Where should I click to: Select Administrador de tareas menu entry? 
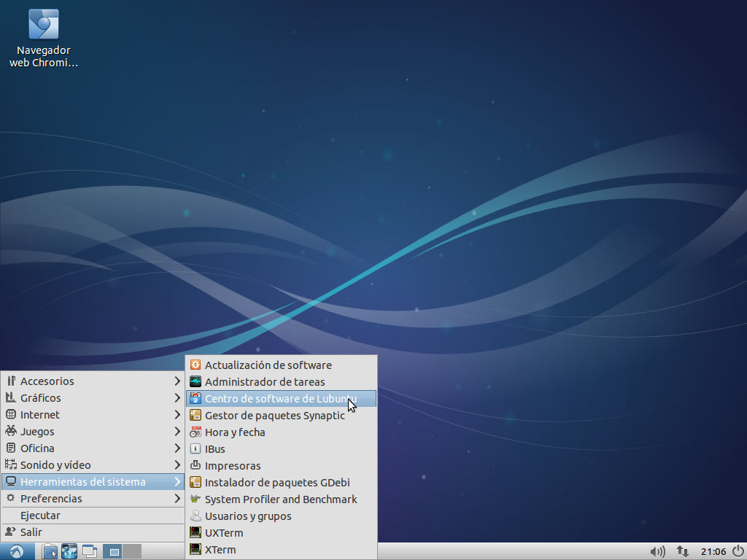pos(264,382)
